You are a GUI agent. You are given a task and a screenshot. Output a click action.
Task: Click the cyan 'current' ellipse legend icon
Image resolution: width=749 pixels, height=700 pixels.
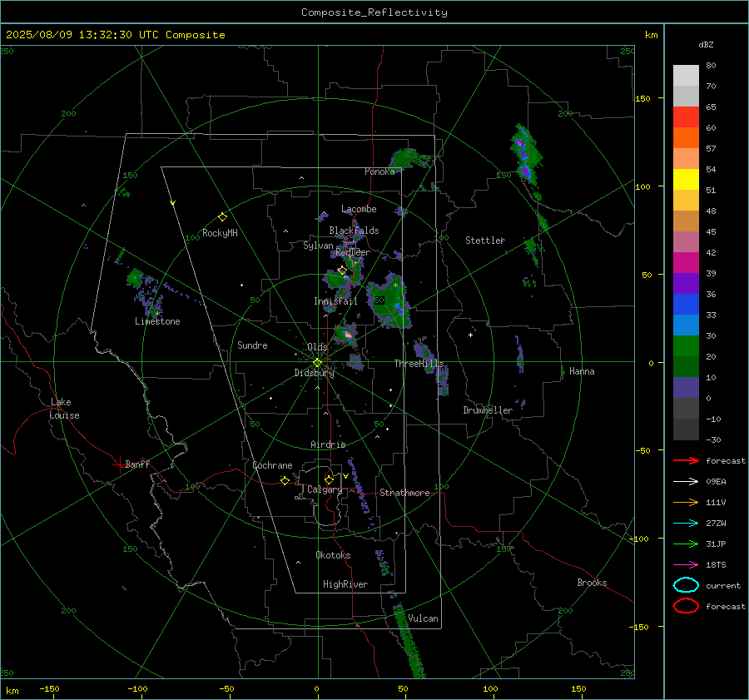(686, 585)
